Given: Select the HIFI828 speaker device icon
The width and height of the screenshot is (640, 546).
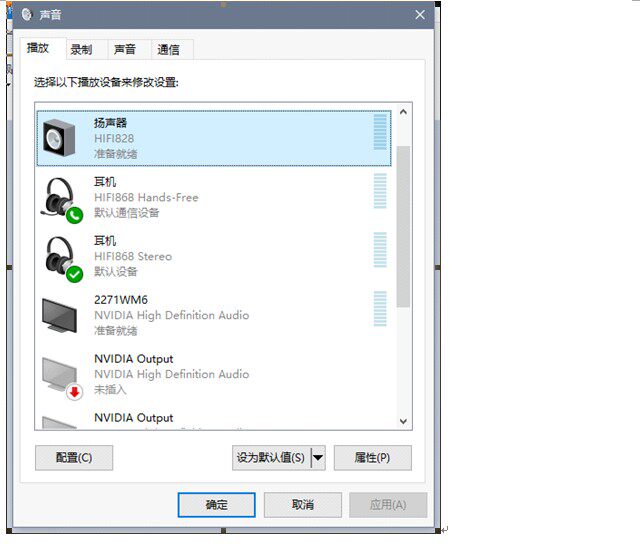Looking at the screenshot, I should (x=59, y=138).
